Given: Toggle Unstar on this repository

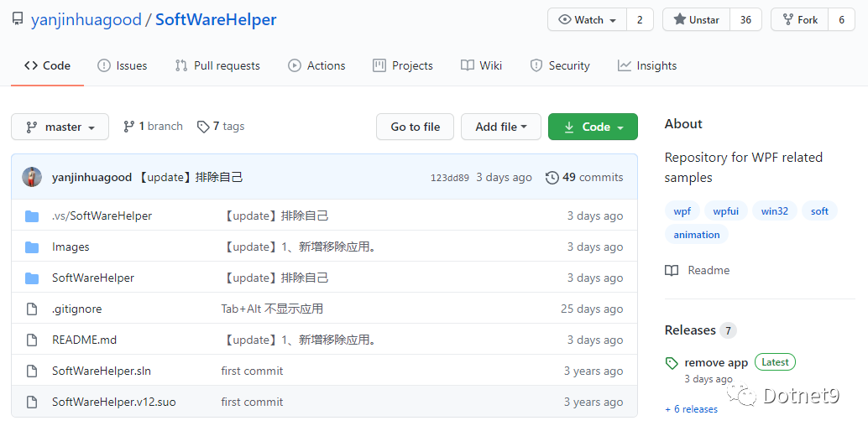Looking at the screenshot, I should [697, 20].
